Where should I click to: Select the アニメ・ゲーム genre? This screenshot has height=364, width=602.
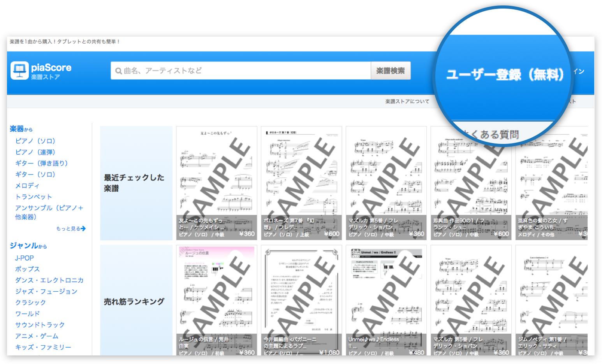(36, 336)
